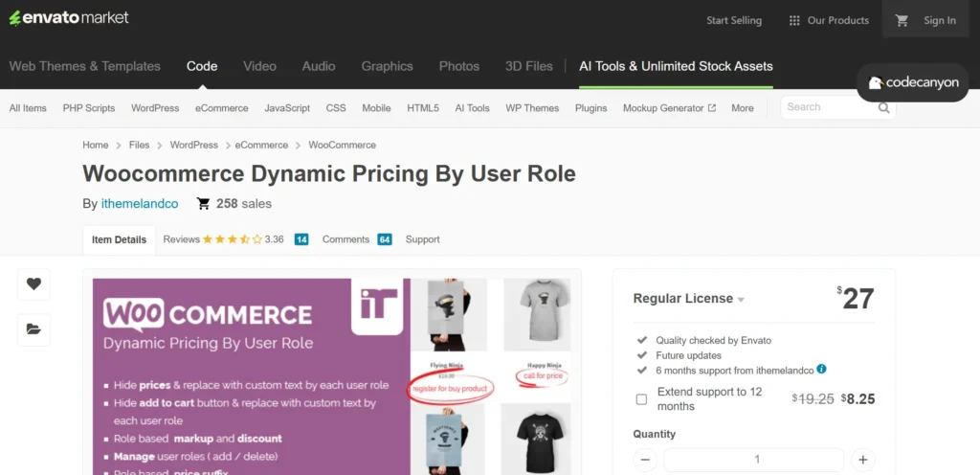This screenshot has width=980, height=475.
Task: Open HTML5 category
Action: (x=423, y=108)
